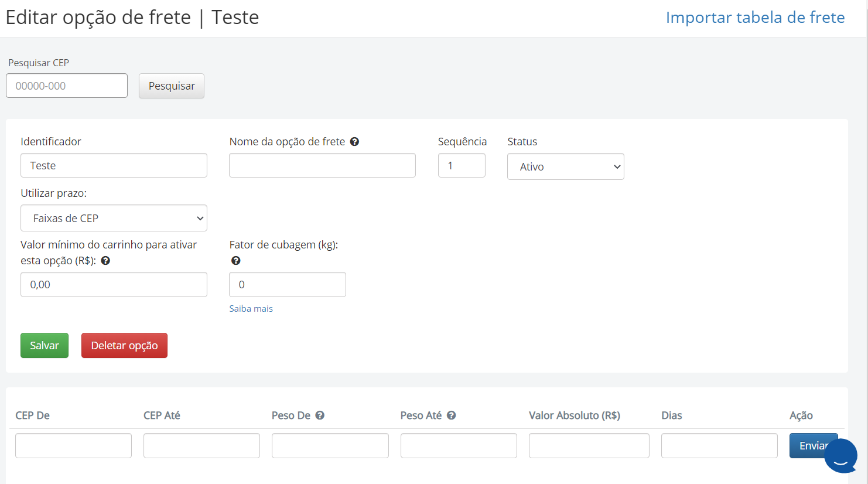Click the red Deletar opção button
Screen dimensions: 868x484
124,346
